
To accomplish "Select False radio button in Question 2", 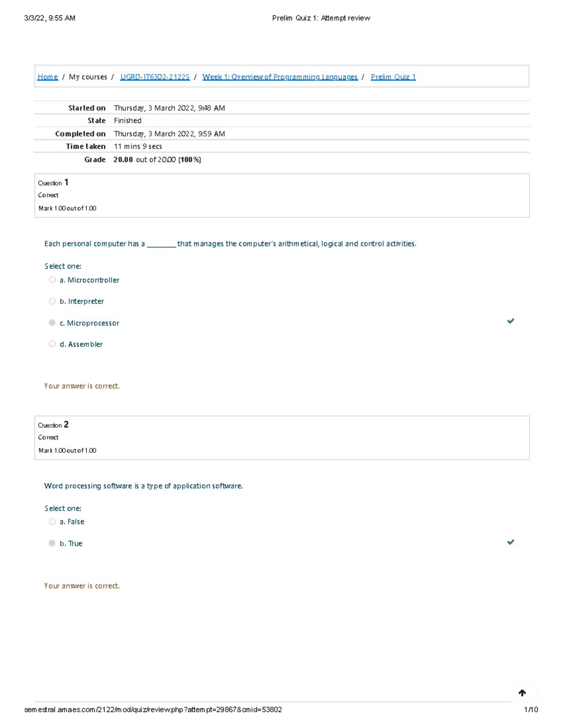I will [x=52, y=522].
